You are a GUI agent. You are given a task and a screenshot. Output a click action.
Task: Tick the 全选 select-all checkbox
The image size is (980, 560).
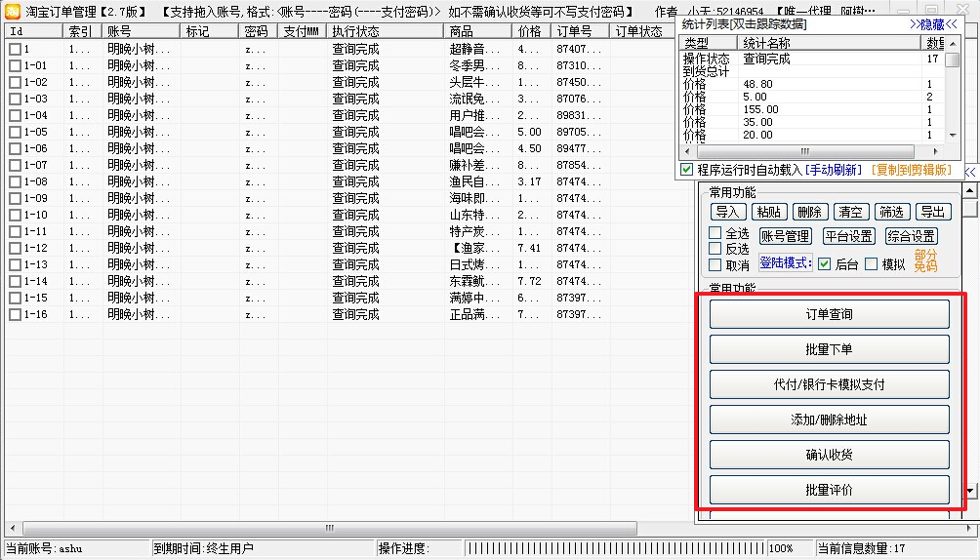[715, 233]
